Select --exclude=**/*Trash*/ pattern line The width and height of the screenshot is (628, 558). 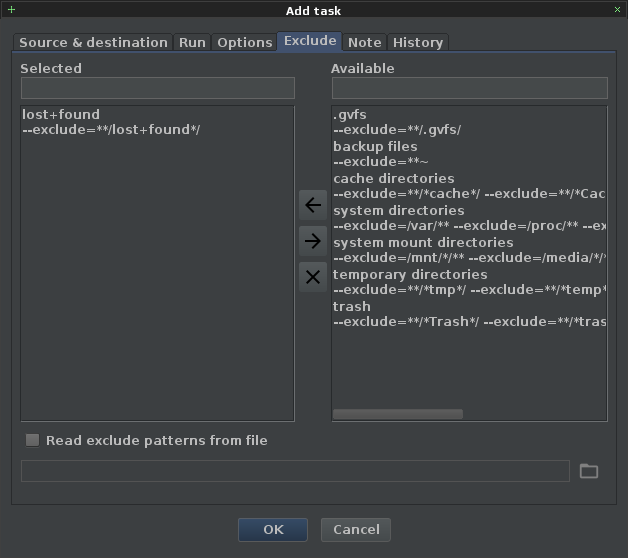(x=469, y=322)
